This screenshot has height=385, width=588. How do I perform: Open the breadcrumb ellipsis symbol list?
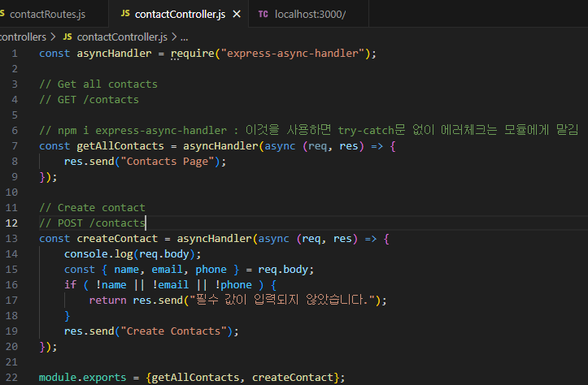point(184,37)
